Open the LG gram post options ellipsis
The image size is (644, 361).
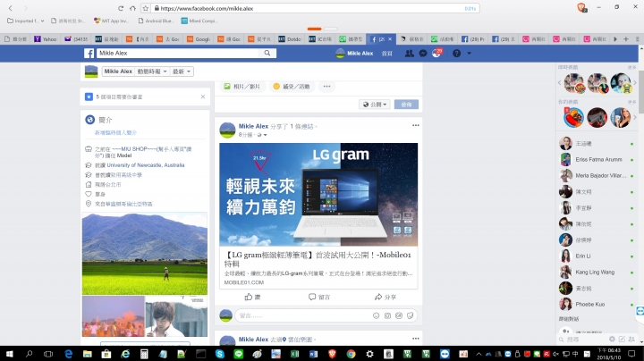416,125
